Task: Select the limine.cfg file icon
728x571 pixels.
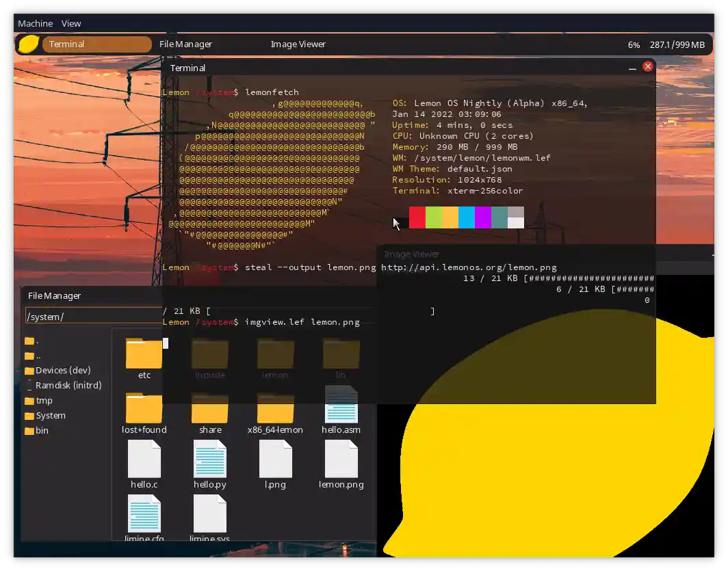Action: pyautogui.click(x=144, y=513)
